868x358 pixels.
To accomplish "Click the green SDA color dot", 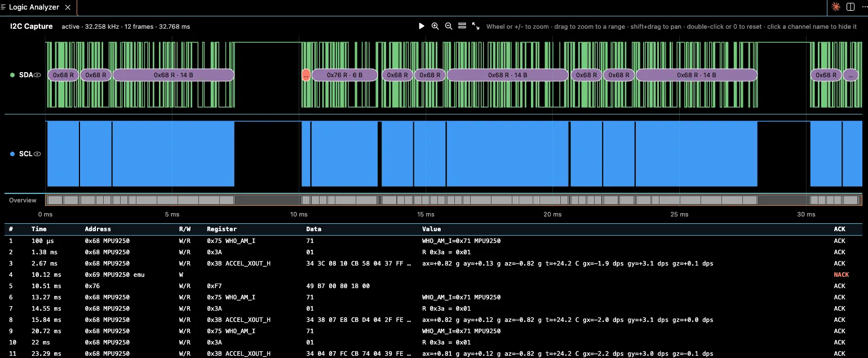I will click(13, 75).
